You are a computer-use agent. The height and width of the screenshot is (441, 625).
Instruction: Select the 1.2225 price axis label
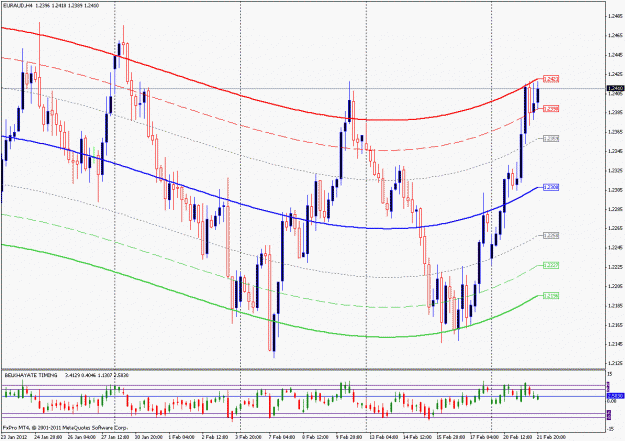(x=616, y=267)
